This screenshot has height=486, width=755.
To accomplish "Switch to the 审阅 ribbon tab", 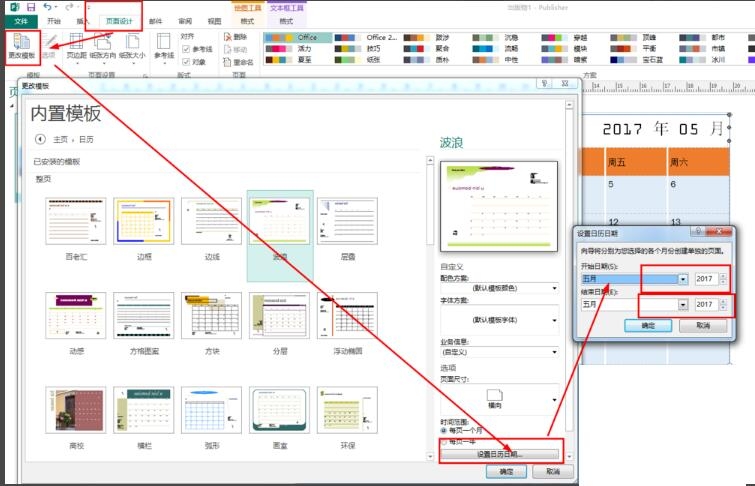I will pyautogui.click(x=185, y=21).
